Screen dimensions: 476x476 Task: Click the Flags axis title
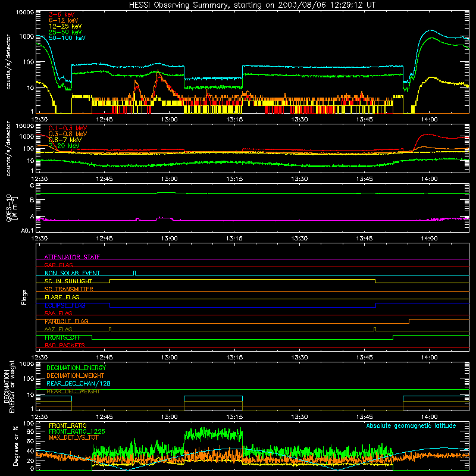click(24, 297)
